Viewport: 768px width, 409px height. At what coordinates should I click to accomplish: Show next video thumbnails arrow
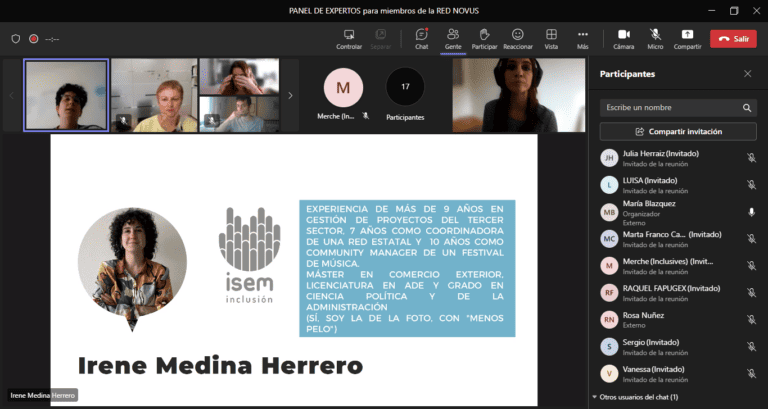coord(290,96)
